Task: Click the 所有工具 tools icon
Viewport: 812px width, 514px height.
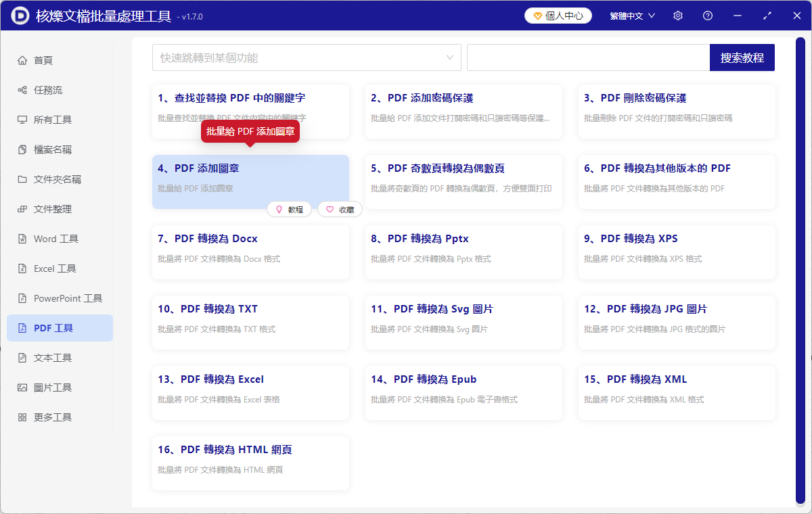Action: 23,119
